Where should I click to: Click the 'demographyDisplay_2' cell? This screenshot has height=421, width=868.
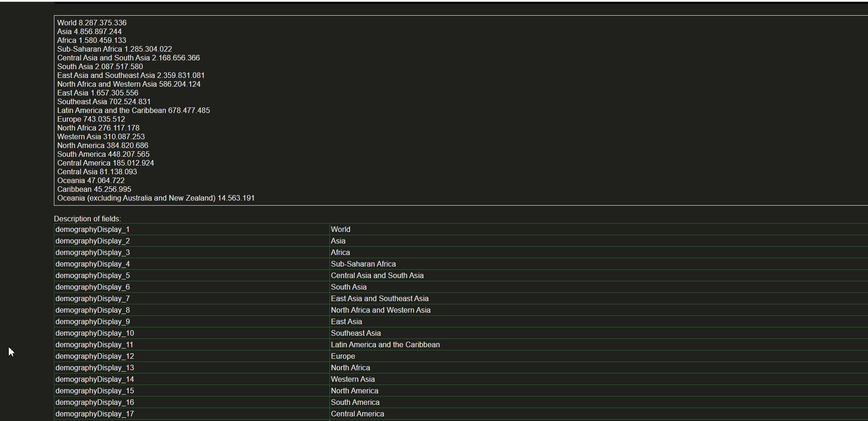(192, 241)
